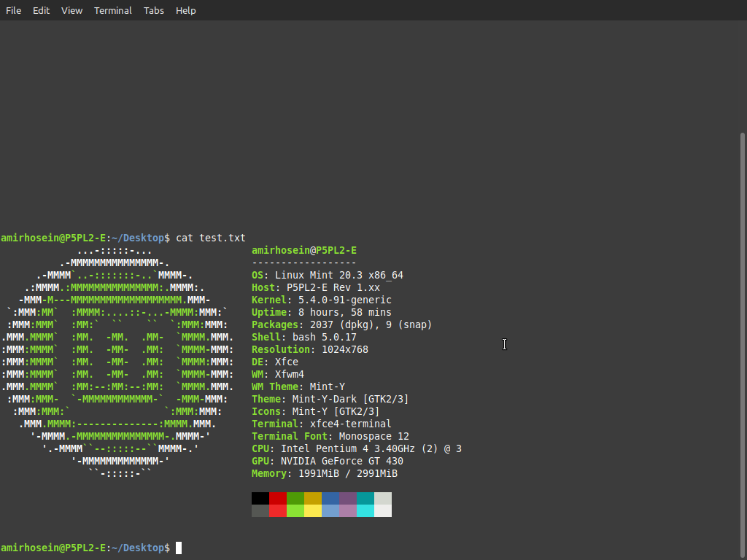Click the bright yellow color block
Viewport: 747px width, 560px height.
tap(313, 510)
